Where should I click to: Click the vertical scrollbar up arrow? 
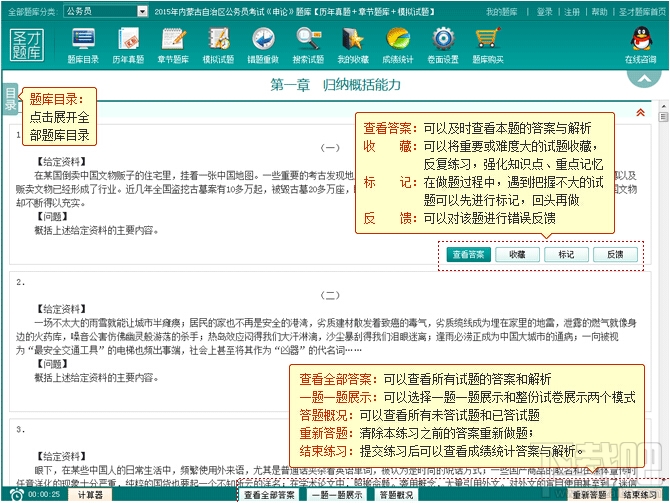(663, 105)
